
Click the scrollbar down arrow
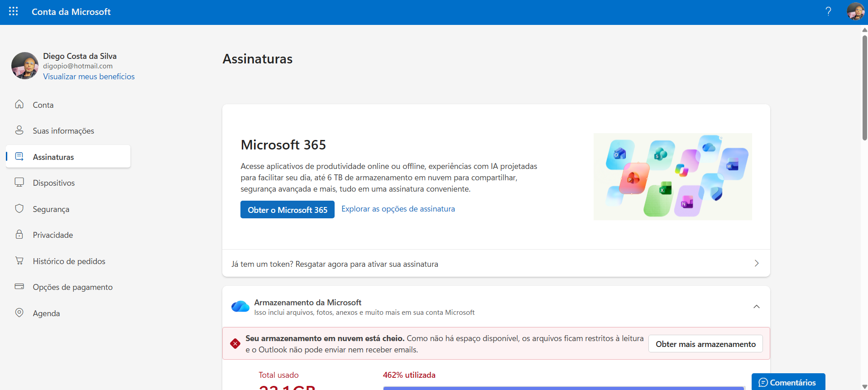pos(865,386)
